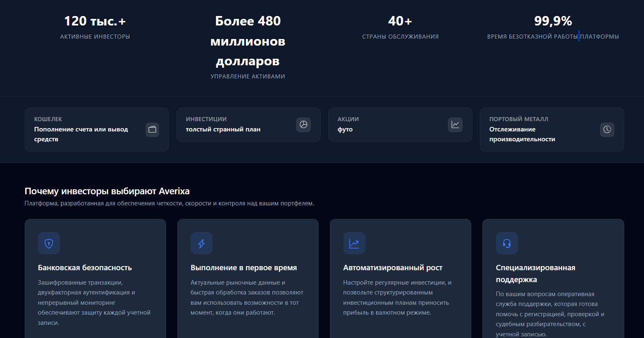Viewport: 644px width, 338px height.
Task: Click the "99,9%" uptime statistic
Action: click(x=553, y=21)
